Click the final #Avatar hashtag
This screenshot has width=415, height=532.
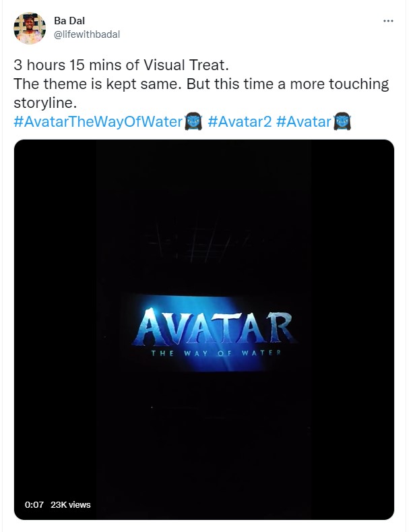[x=304, y=121]
